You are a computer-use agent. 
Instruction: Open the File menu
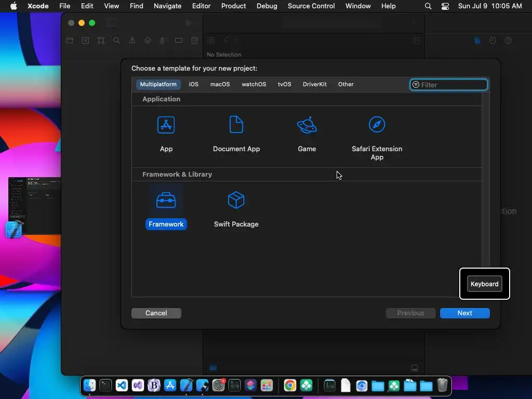click(x=64, y=6)
